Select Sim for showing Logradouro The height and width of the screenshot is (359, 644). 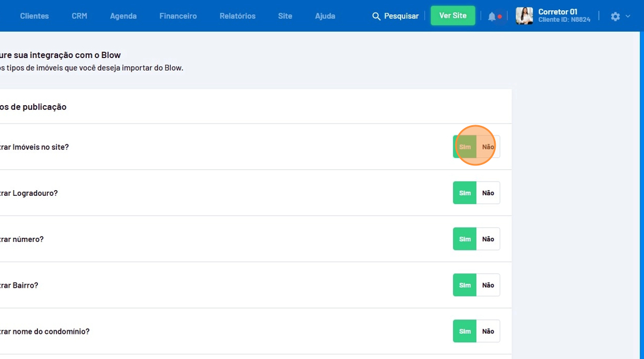465,193
